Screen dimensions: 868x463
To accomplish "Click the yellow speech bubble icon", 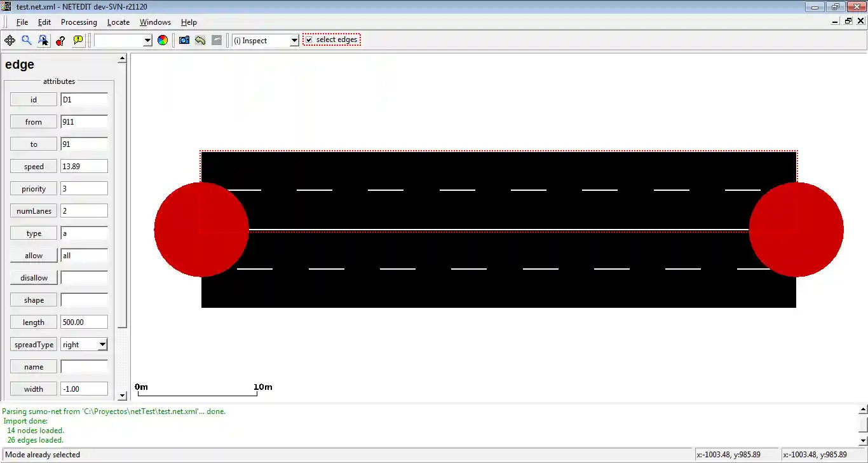I will pos(78,40).
